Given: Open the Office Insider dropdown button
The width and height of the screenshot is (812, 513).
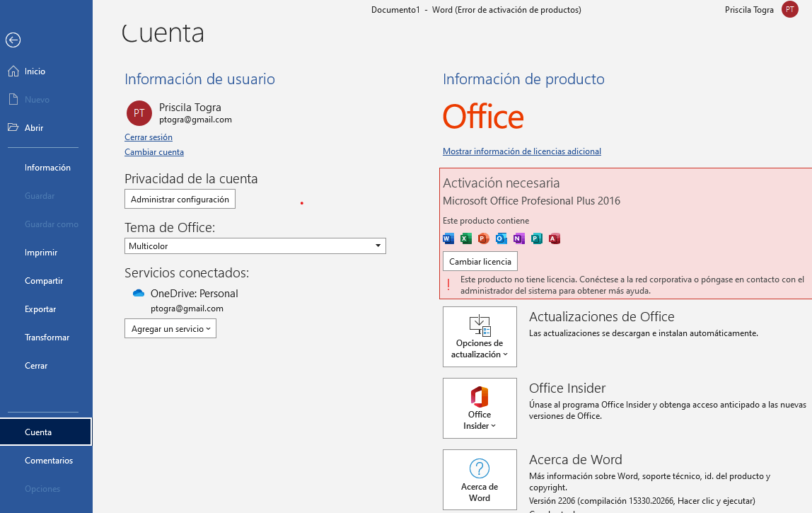Looking at the screenshot, I should tap(480, 408).
